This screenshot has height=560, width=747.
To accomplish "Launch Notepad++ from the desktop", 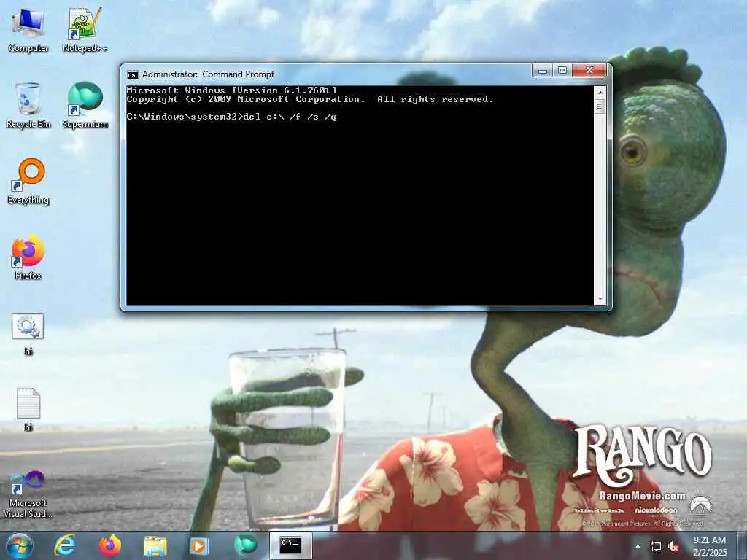I will point(85,31).
